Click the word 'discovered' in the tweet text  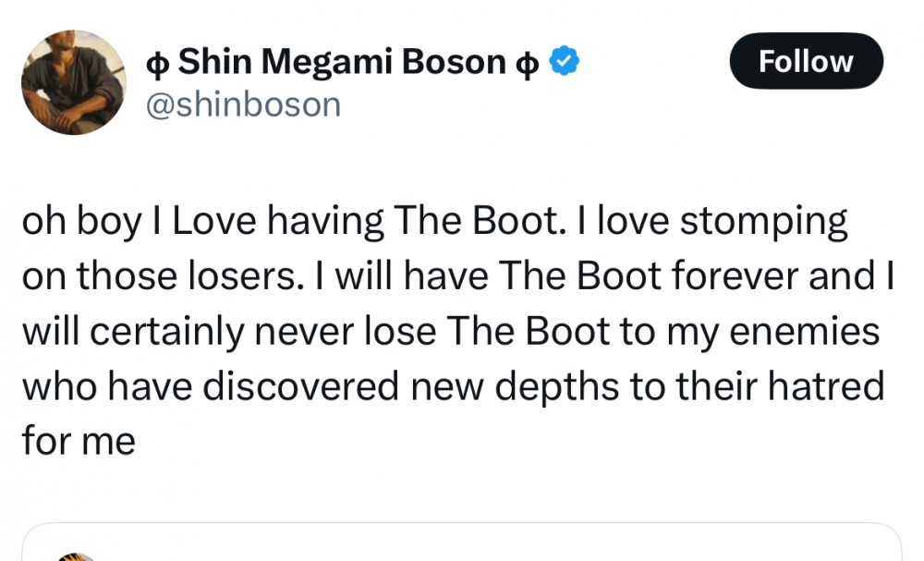click(x=299, y=385)
